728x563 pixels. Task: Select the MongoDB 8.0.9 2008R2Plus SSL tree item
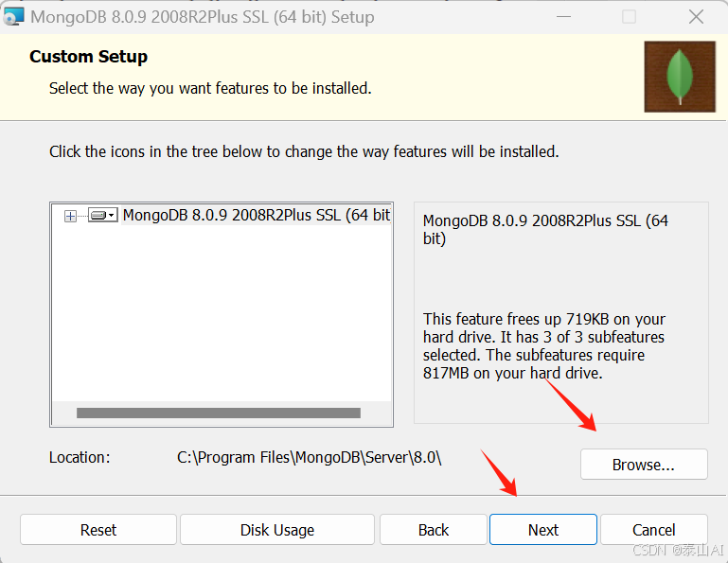pyautogui.click(x=257, y=216)
